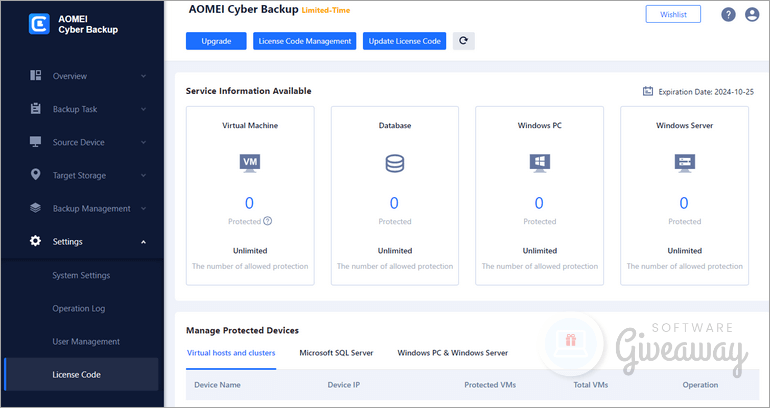
Task: Click the Virtual Machine VM icon
Action: point(250,163)
